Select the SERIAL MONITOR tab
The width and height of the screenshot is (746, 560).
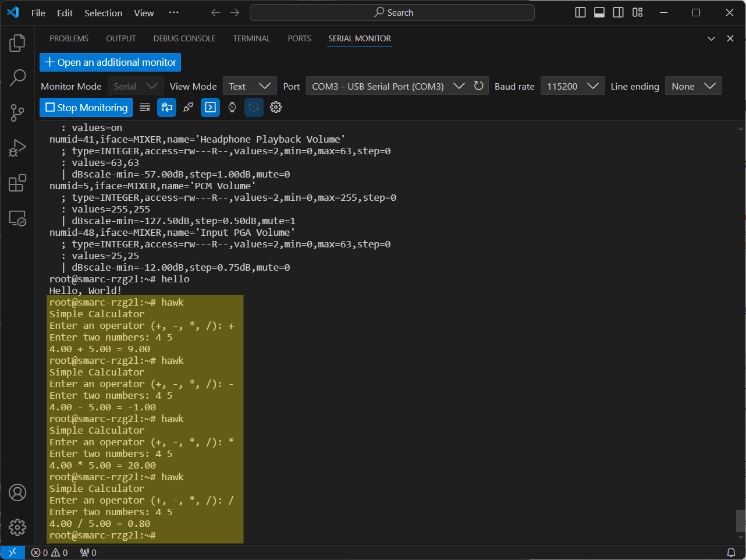click(360, 38)
